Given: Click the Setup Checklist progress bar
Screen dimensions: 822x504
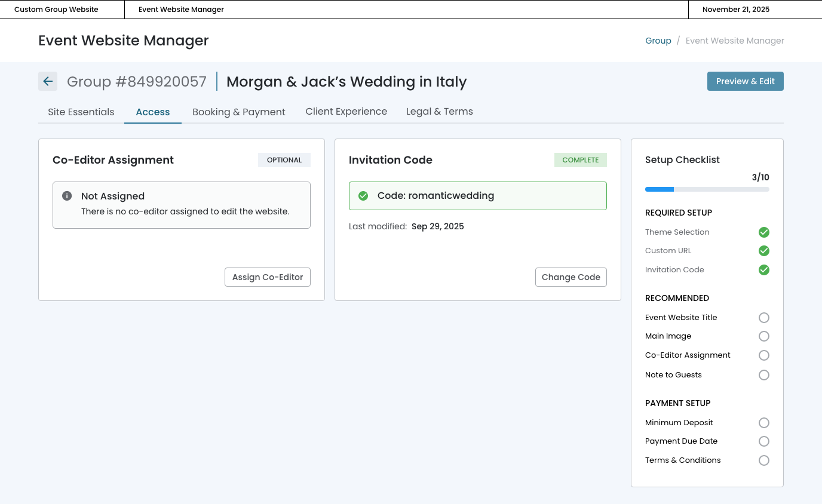Looking at the screenshot, I should pyautogui.click(x=707, y=189).
